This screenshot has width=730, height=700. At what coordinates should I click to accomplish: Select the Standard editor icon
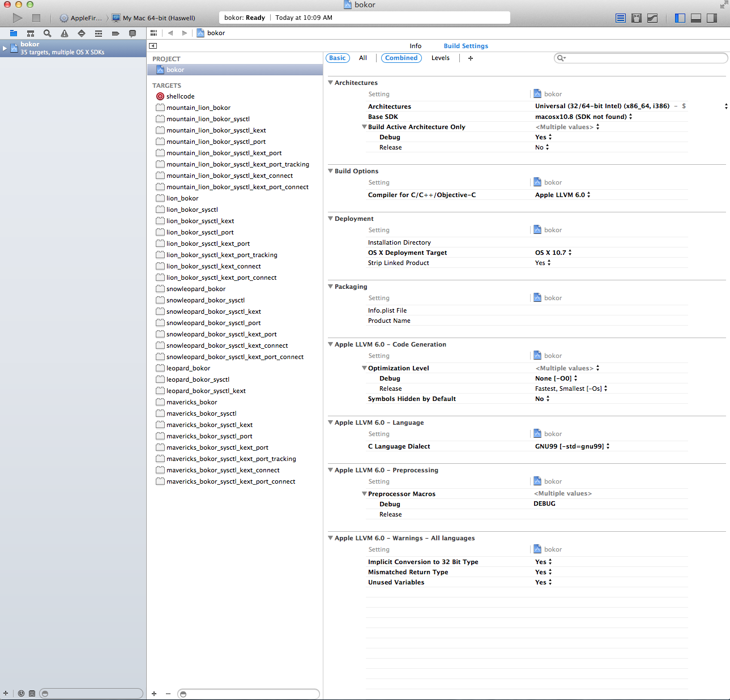[x=621, y=18]
